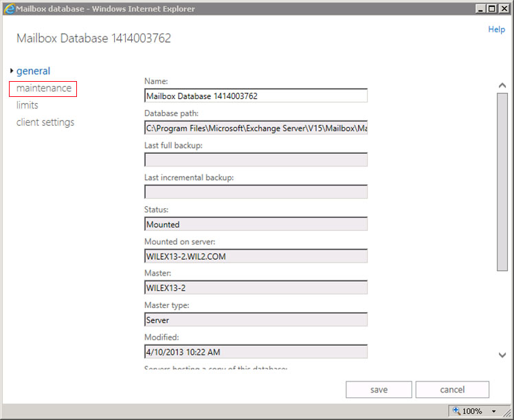The height and width of the screenshot is (420, 514).
Task: Click the Master type field
Action: tap(256, 320)
